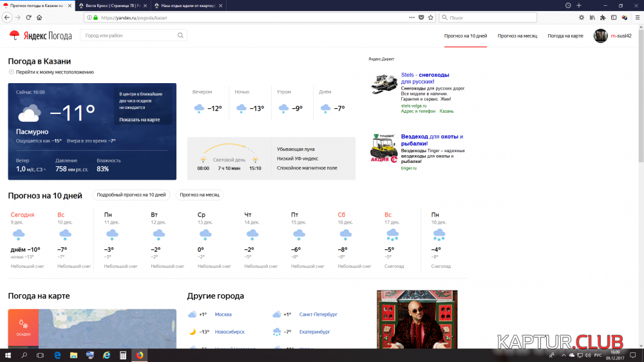Click the 'Прогноз на месяц' pill button
This screenshot has width=644, height=362.
coord(199,195)
